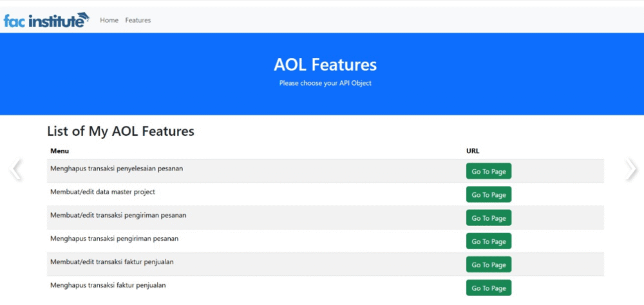Screen dimensions: 644x305
Task: Go To Page for Membuat/edit transaksi pengiriman pesanan
Action: click(x=489, y=218)
